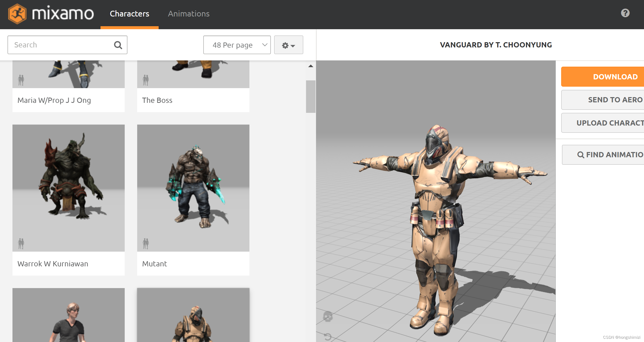This screenshot has width=644, height=342.
Task: Click the UPLOAD CHARACTER button
Action: (x=610, y=123)
